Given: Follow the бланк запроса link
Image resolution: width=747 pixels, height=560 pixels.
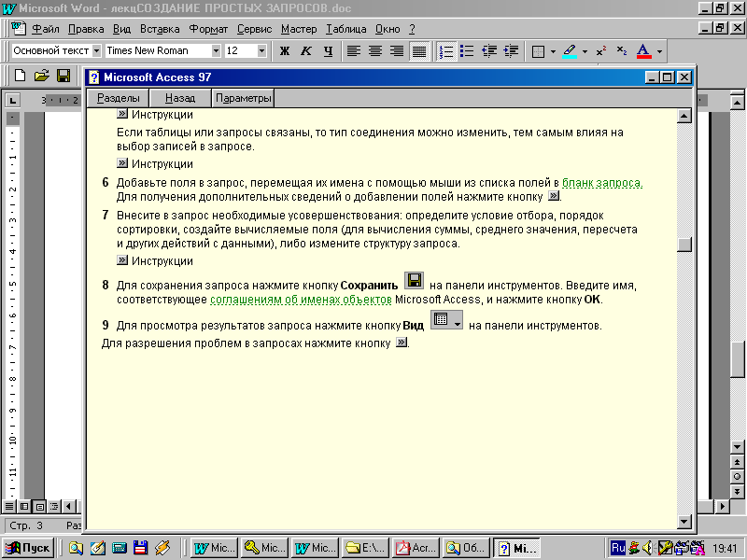Looking at the screenshot, I should point(602,183).
